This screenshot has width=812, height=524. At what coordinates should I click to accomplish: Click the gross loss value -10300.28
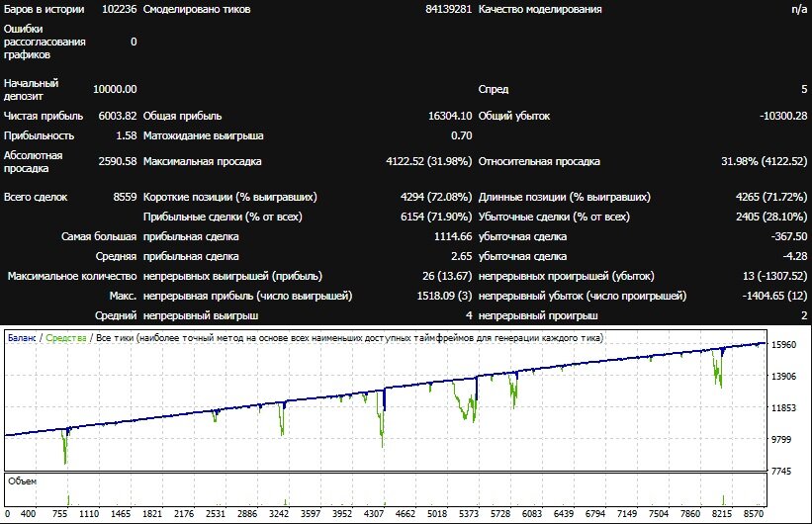tap(783, 116)
